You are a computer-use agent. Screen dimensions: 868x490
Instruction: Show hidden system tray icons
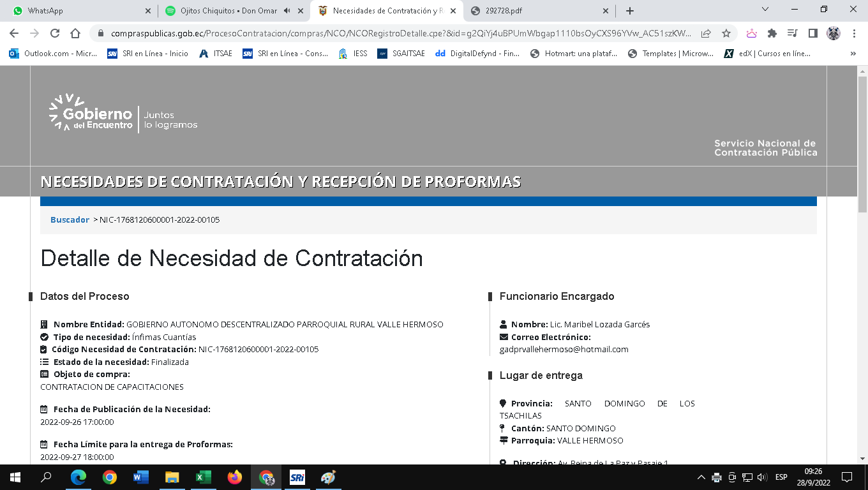click(x=701, y=477)
